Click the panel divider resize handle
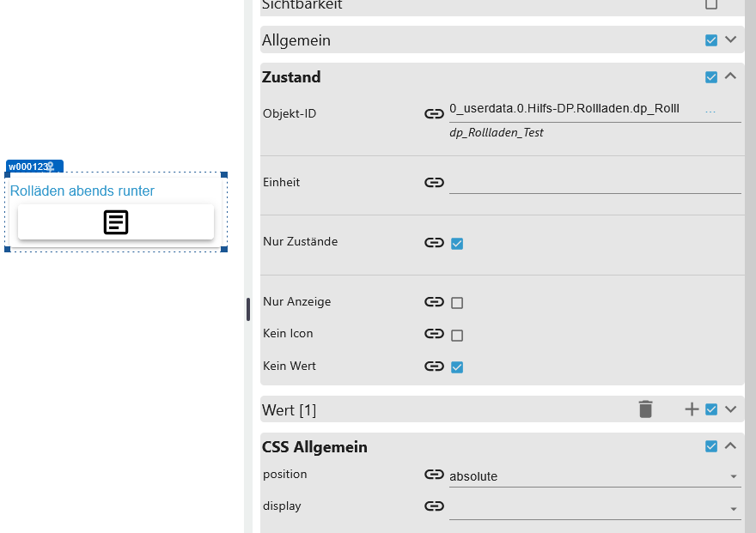The width and height of the screenshot is (756, 533). coord(248,309)
